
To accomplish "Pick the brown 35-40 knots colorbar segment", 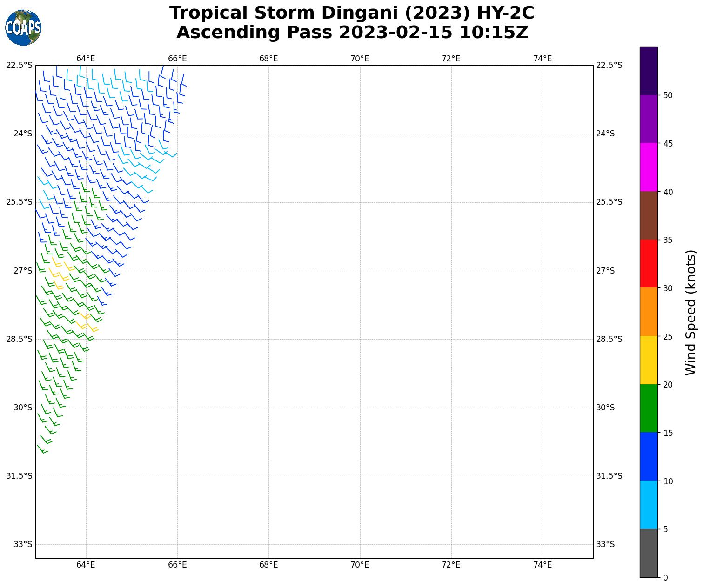I will (649, 215).
